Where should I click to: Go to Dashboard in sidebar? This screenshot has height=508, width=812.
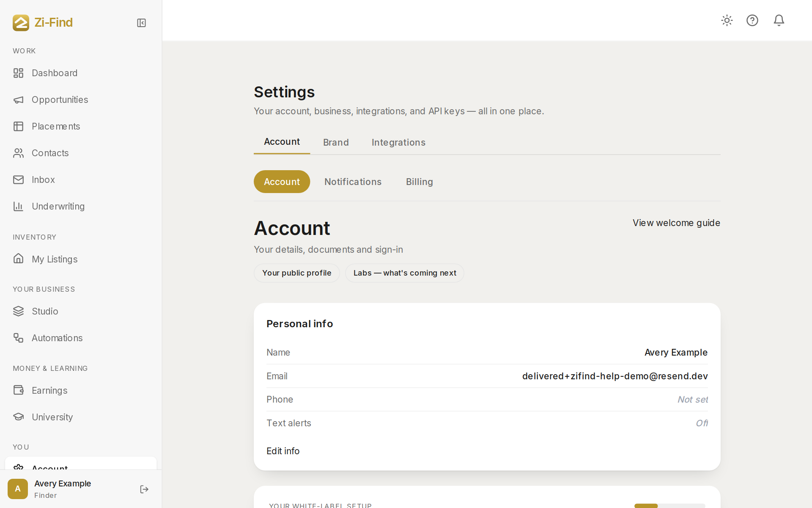coord(55,73)
